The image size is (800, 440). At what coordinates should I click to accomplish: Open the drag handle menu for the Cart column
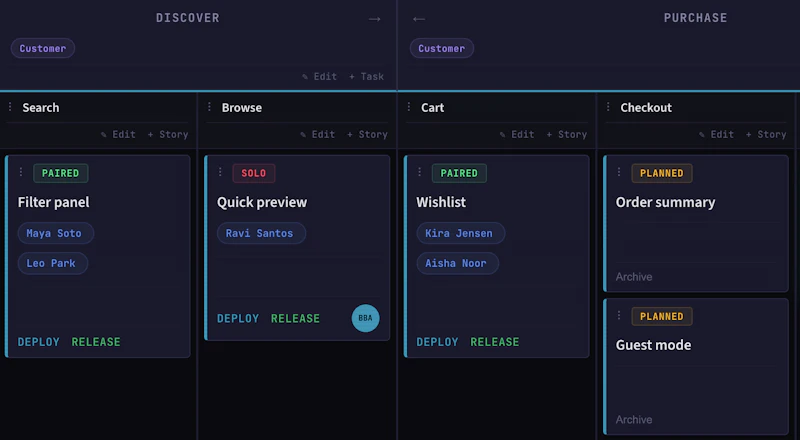tap(409, 107)
